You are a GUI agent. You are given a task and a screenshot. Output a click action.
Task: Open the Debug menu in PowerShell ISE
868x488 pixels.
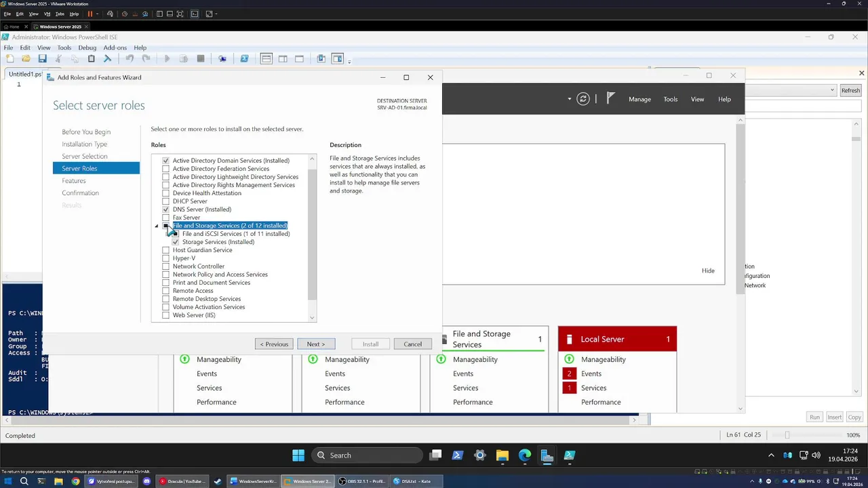[x=87, y=47]
